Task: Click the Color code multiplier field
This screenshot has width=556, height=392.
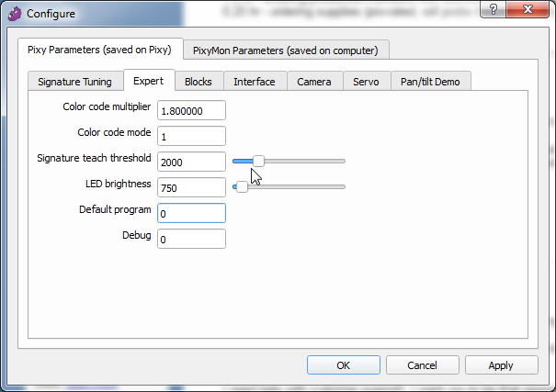Action: click(x=191, y=110)
